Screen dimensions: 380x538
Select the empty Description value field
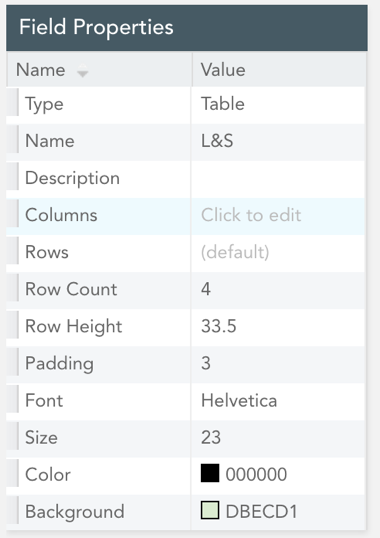click(x=278, y=178)
